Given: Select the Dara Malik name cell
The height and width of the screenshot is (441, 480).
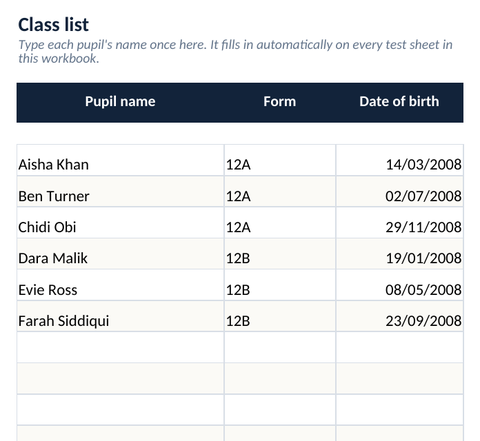Looking at the screenshot, I should 120,254.
